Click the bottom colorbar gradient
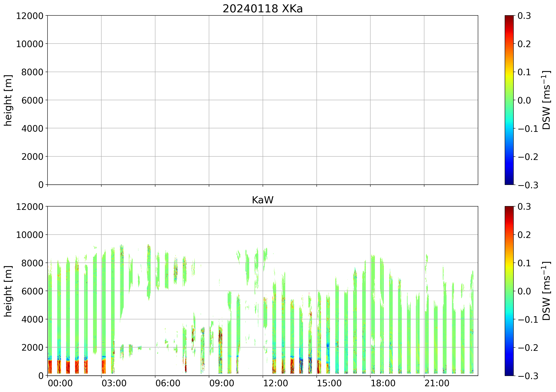This screenshot has width=556, height=392. pyautogui.click(x=509, y=291)
